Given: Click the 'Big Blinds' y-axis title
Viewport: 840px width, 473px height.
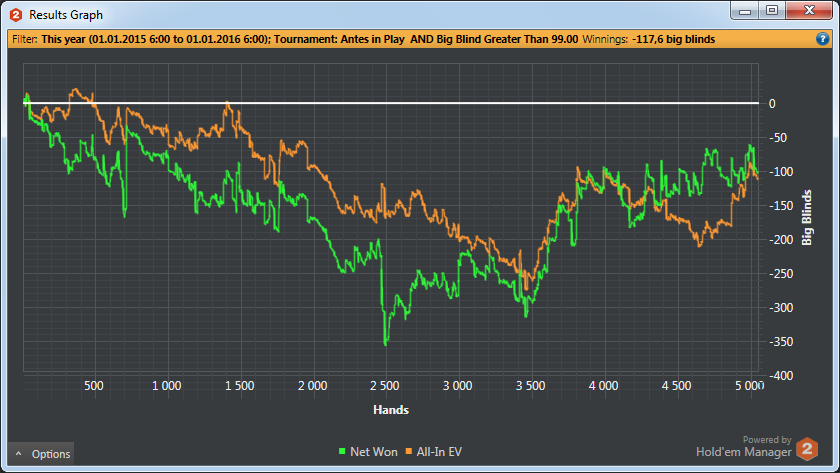Looking at the screenshot, I should (x=806, y=219).
